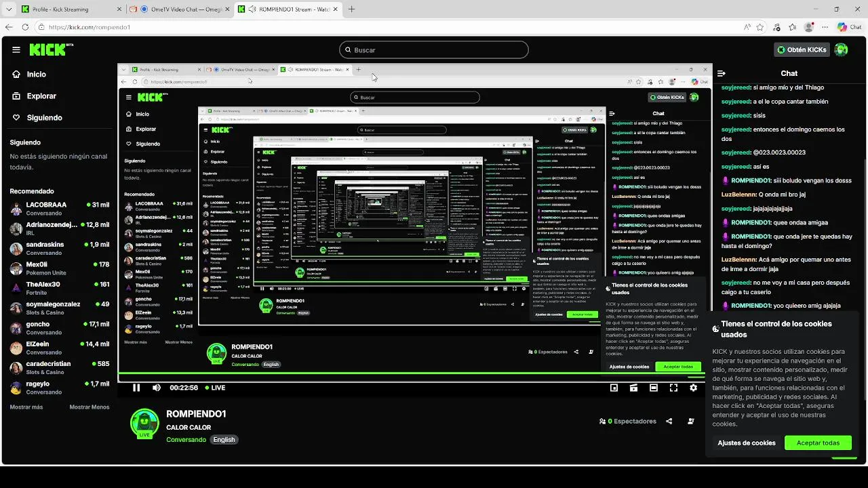Toggle mini player mode in player controls
The image size is (868, 488).
pos(614,388)
